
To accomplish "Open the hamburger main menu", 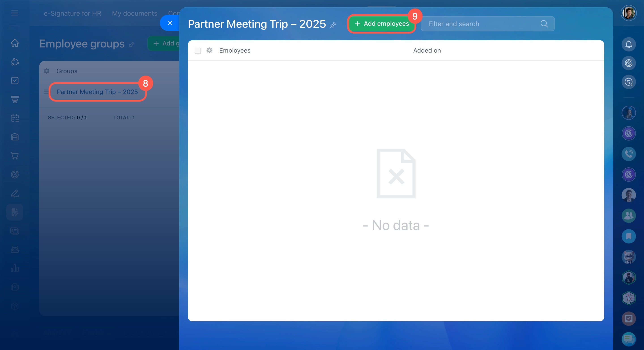I will (15, 13).
